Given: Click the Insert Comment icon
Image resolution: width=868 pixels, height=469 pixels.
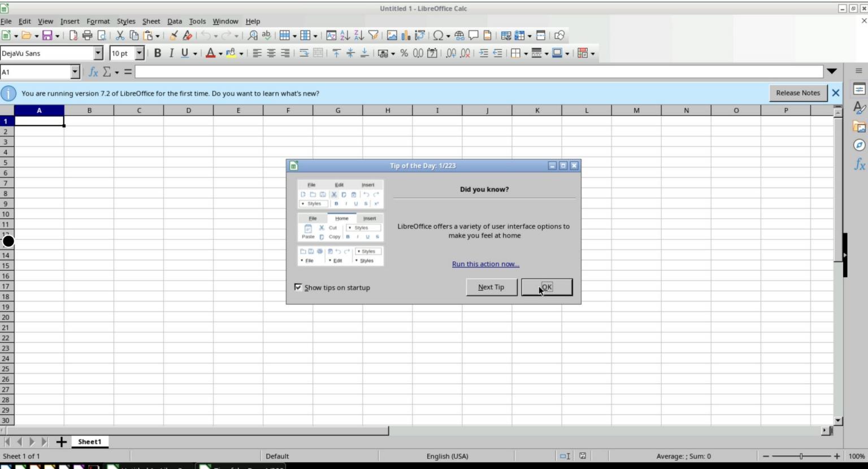Looking at the screenshot, I should (474, 36).
